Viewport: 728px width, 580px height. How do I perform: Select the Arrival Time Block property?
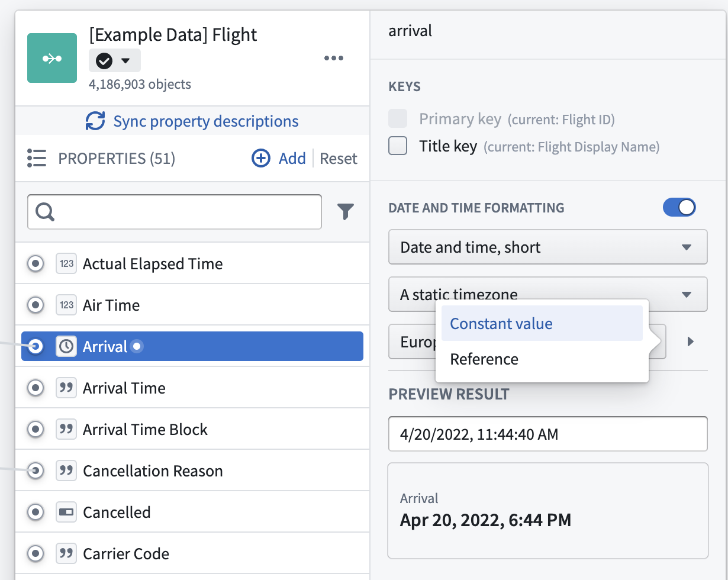(x=145, y=430)
